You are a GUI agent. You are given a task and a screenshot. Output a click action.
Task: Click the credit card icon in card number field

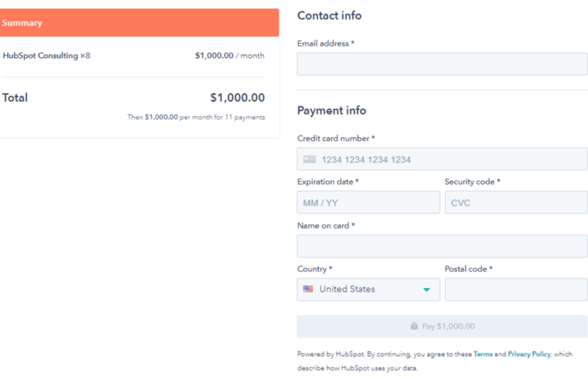point(309,160)
